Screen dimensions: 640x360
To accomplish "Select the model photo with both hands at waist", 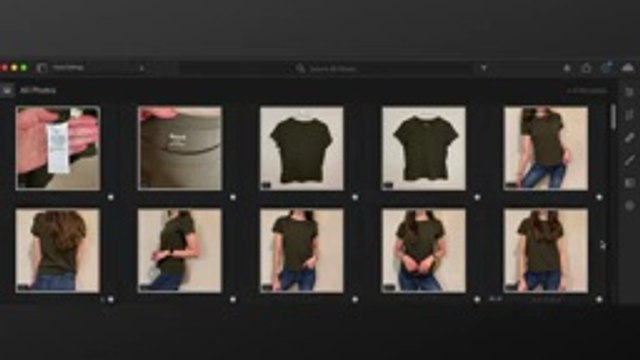I will [x=424, y=251].
